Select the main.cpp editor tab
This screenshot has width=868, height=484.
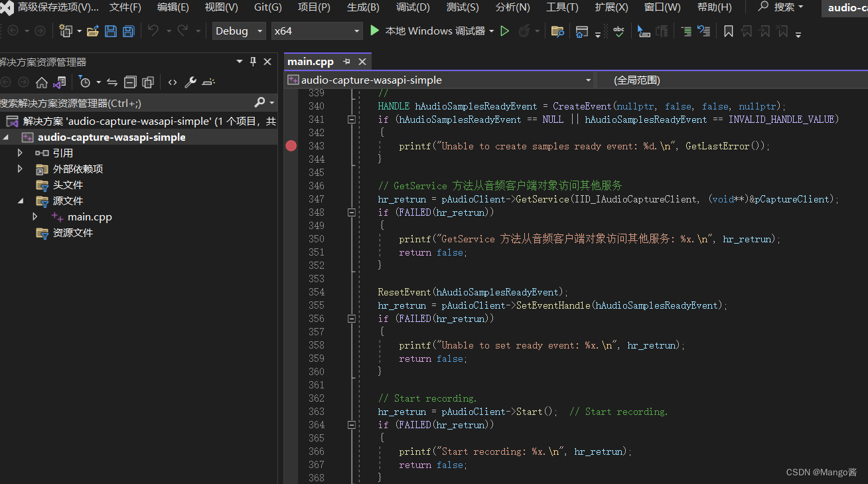click(x=311, y=62)
